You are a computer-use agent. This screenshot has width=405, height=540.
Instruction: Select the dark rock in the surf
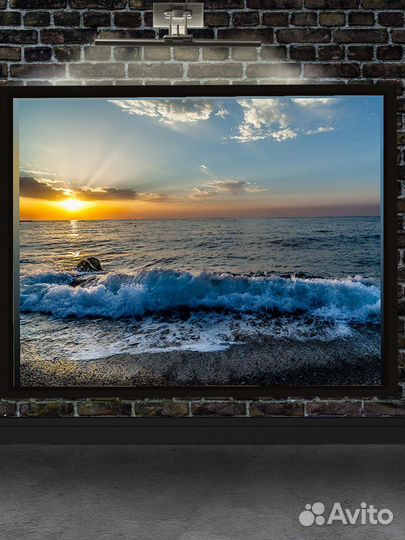coord(89,264)
